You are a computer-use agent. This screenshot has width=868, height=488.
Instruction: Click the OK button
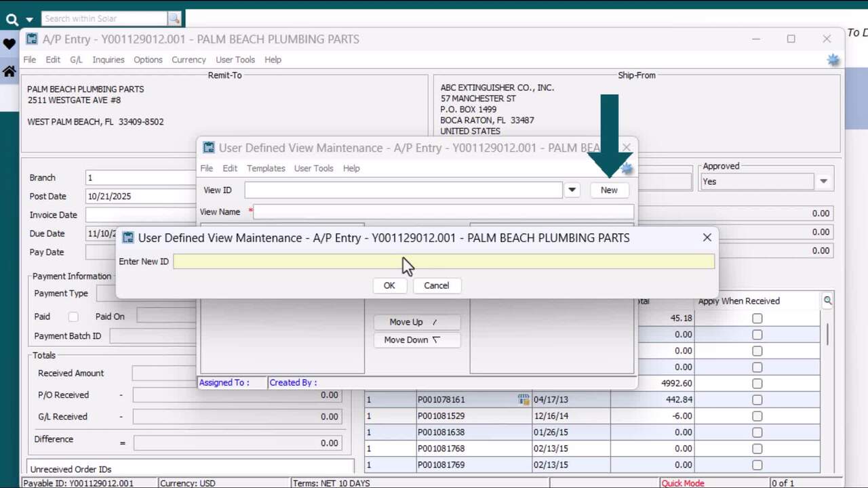[x=389, y=285]
